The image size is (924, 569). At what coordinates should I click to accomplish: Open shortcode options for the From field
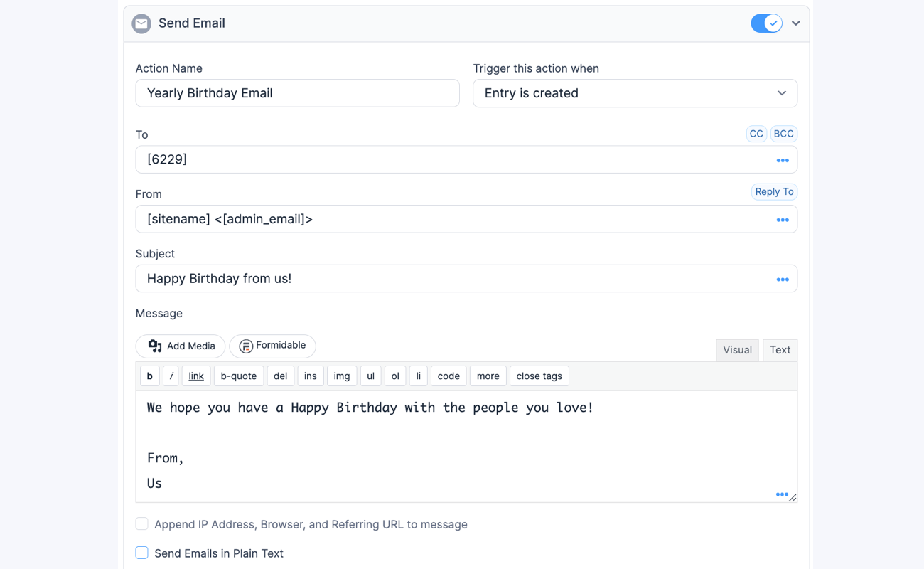tap(783, 220)
